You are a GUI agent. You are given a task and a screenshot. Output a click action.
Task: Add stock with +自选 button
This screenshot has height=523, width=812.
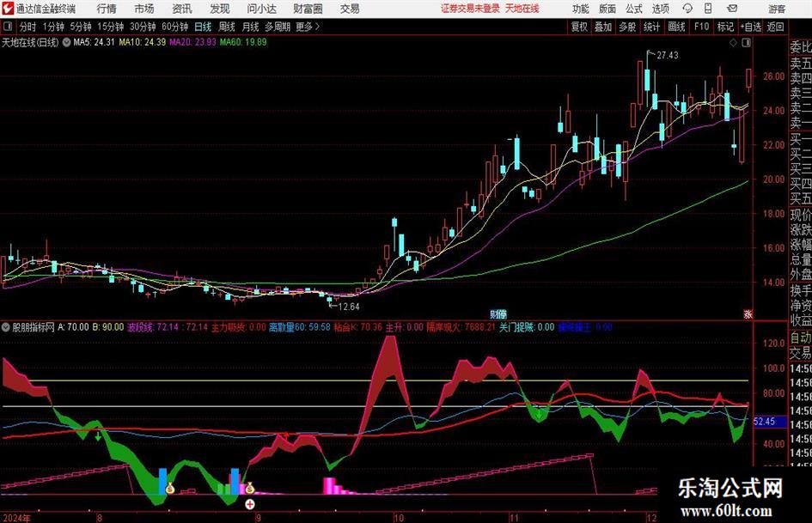coord(750,27)
